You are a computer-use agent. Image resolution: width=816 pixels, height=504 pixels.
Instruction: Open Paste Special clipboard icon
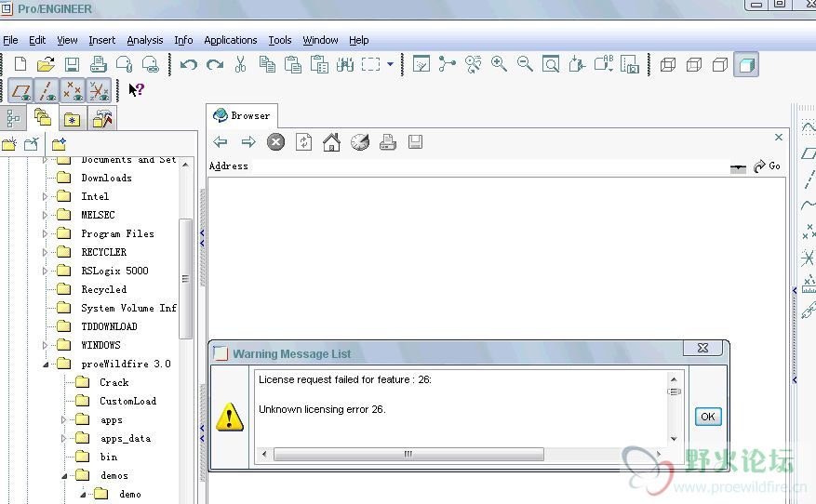click(319, 64)
